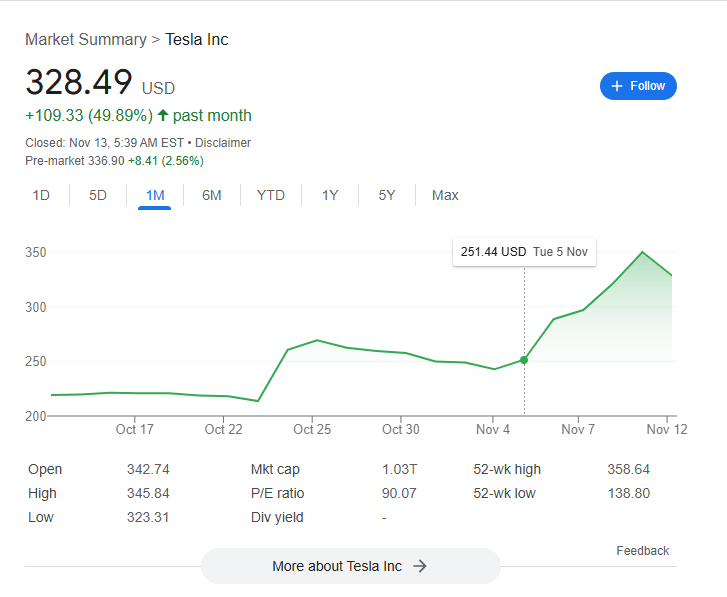Click the +8.41 (2.56%) pre-market change

166,161
